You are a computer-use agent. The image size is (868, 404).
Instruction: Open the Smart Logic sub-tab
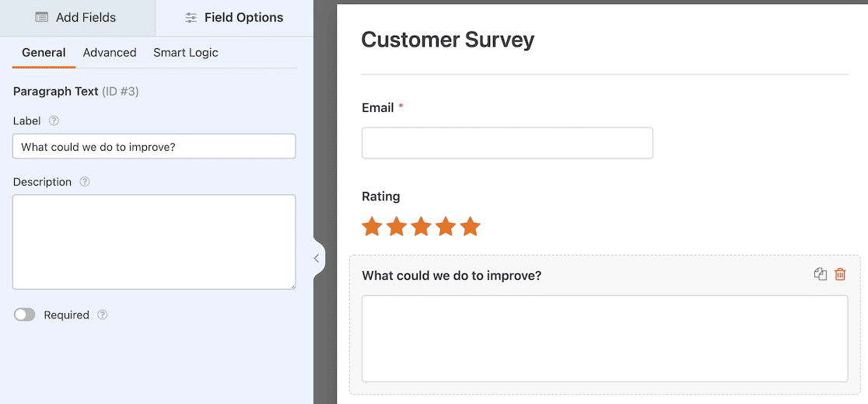185,53
